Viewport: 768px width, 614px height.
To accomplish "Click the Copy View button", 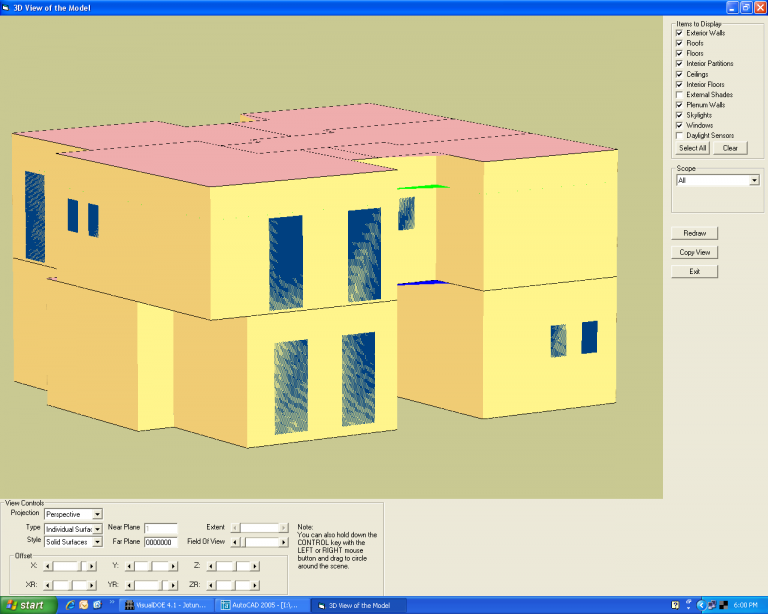I will tap(694, 252).
